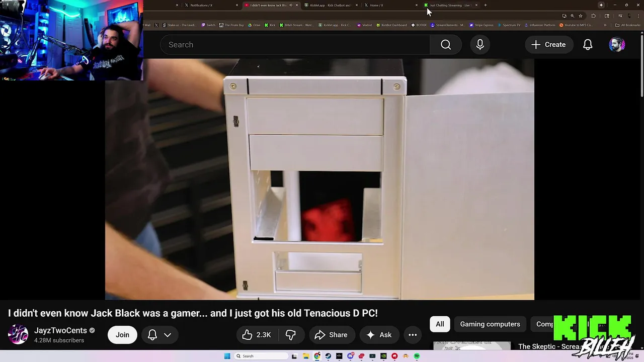Open ExpressVPN icon in taskbar
Viewport: 644px width, 362px height.
(x=361, y=356)
